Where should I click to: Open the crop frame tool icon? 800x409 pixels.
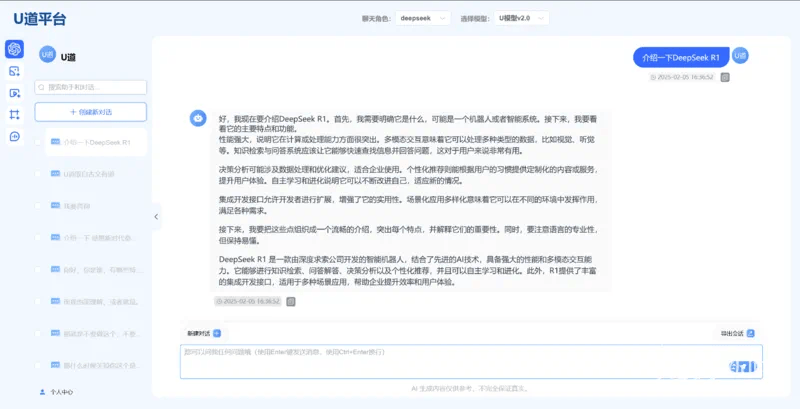point(14,114)
